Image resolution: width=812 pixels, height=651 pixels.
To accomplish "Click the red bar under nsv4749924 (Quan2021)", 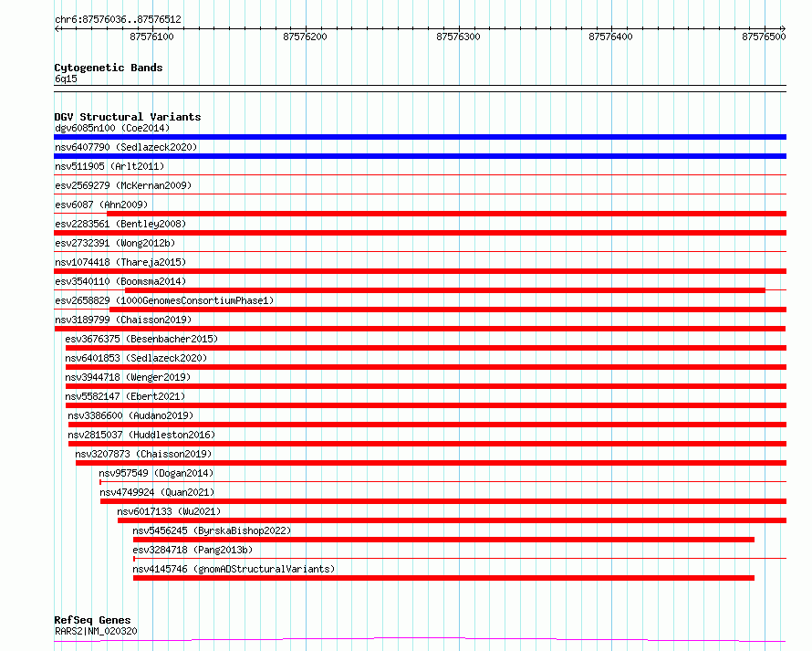I will click(443, 501).
